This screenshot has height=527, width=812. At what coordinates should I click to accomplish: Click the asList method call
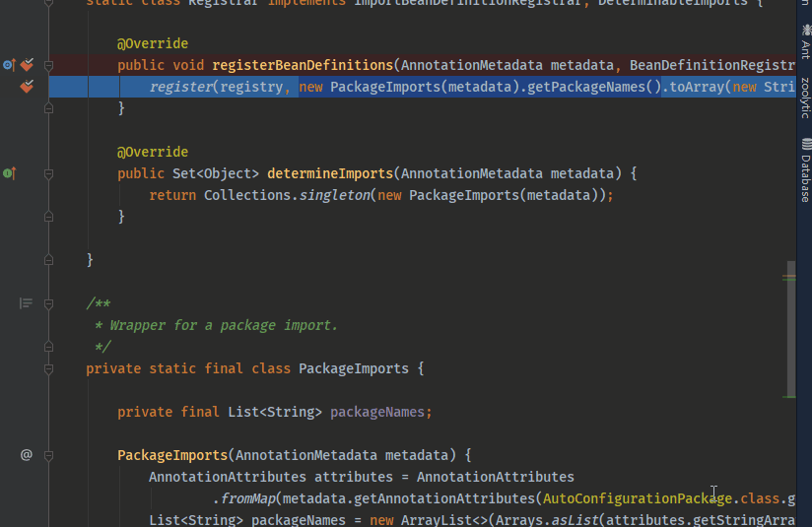pyautogui.click(x=575, y=520)
